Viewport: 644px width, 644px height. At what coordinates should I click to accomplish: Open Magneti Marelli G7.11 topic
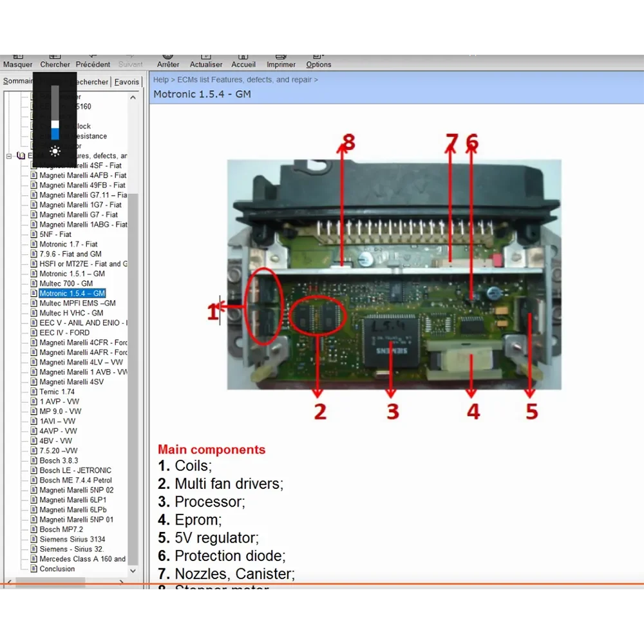tap(83, 195)
